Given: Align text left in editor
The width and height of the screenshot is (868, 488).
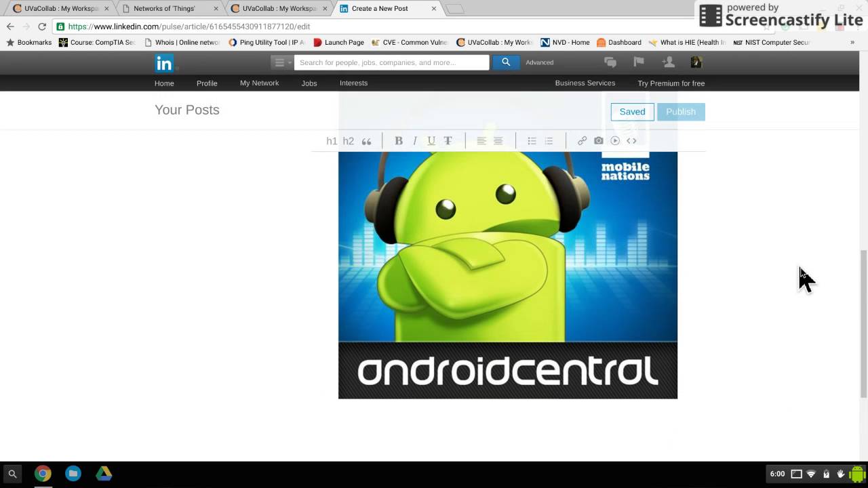Looking at the screenshot, I should coord(481,141).
